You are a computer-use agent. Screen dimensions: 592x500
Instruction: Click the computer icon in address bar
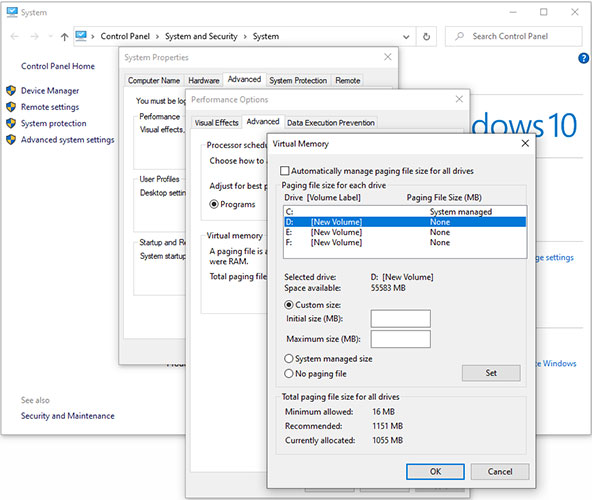click(81, 36)
